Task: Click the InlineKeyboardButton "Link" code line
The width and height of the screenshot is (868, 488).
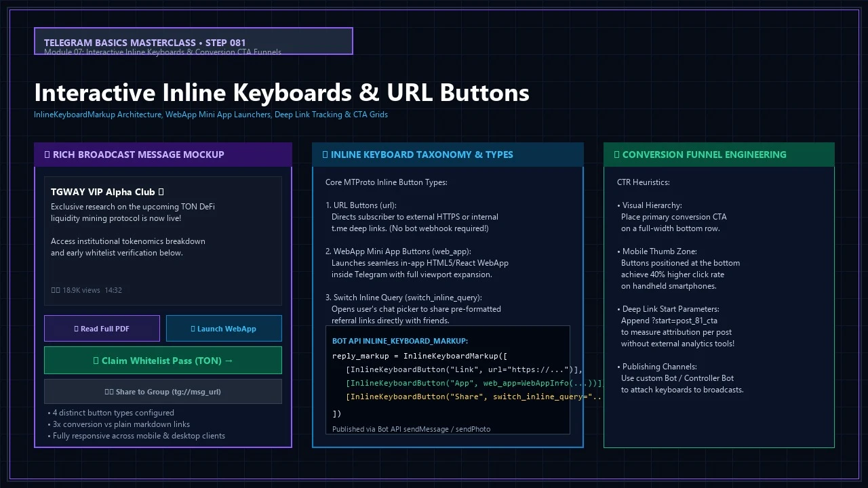Action: click(x=465, y=369)
